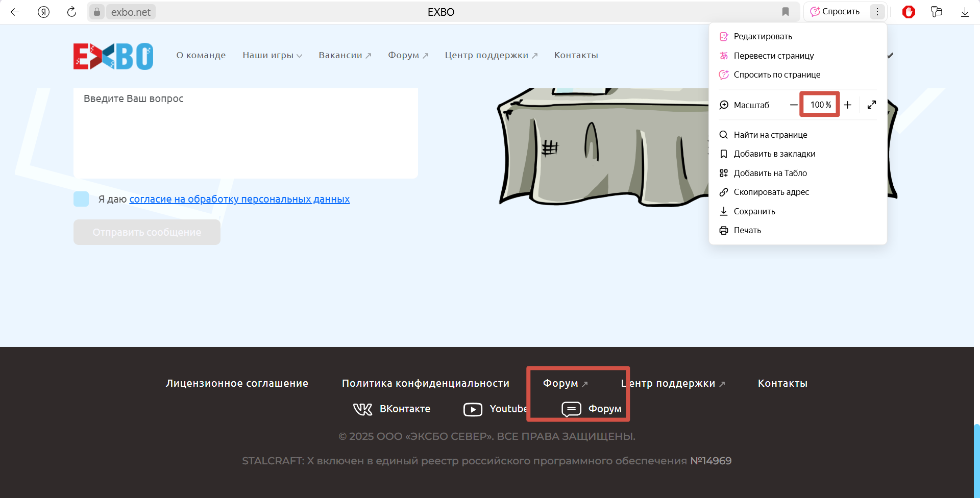Click the Спросить assistant button
This screenshot has width=980, height=498.
pyautogui.click(x=835, y=12)
